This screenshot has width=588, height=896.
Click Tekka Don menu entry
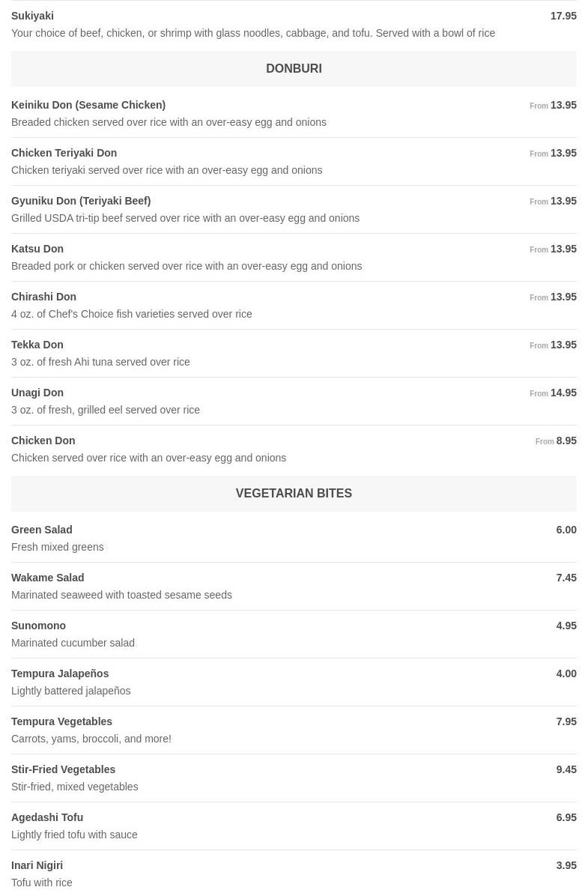click(37, 345)
